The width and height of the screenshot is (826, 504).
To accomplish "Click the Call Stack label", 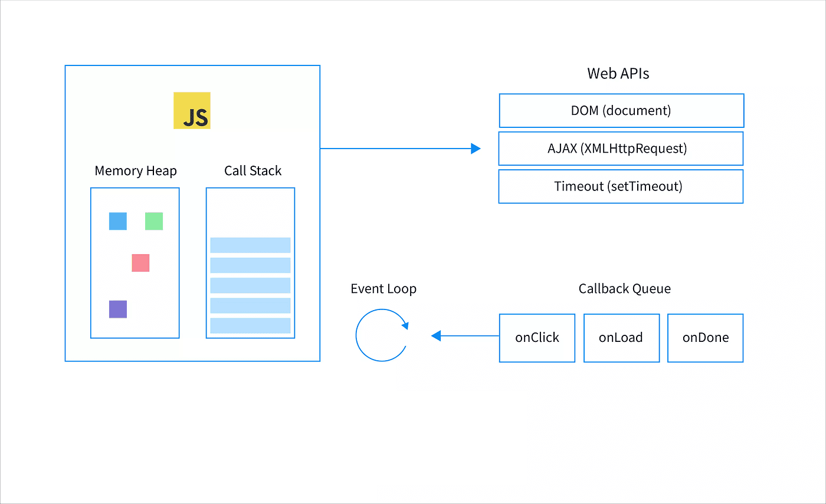I will 253,171.
